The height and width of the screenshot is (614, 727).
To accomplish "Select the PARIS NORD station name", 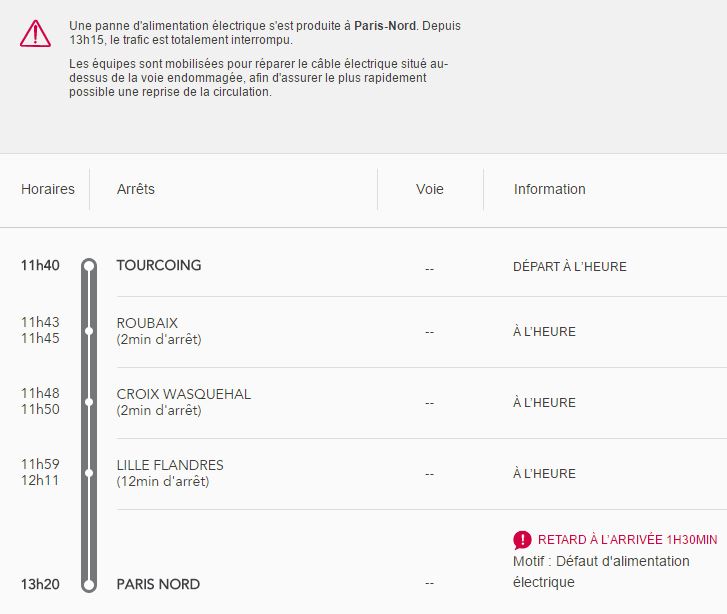I will point(158,584).
